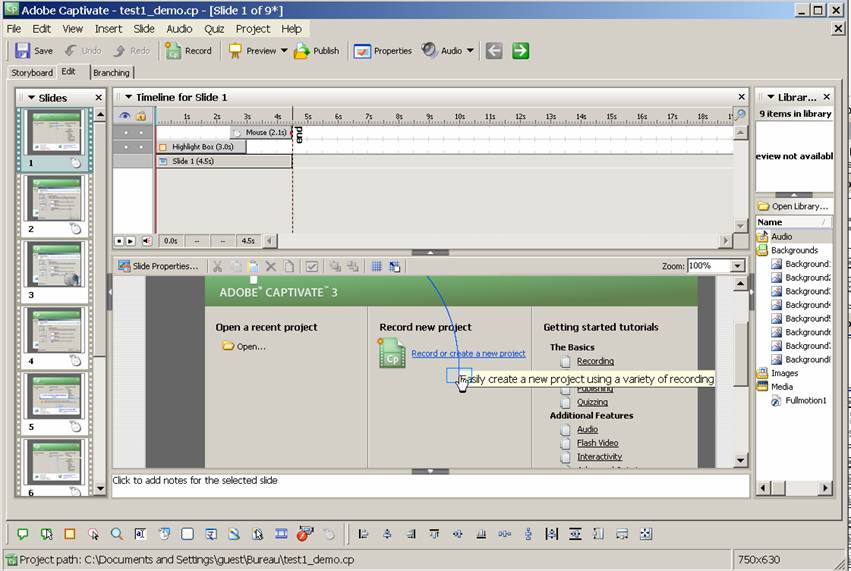Open the toolbar Audio dropdown arrow
The image size is (851, 571).
[470, 50]
